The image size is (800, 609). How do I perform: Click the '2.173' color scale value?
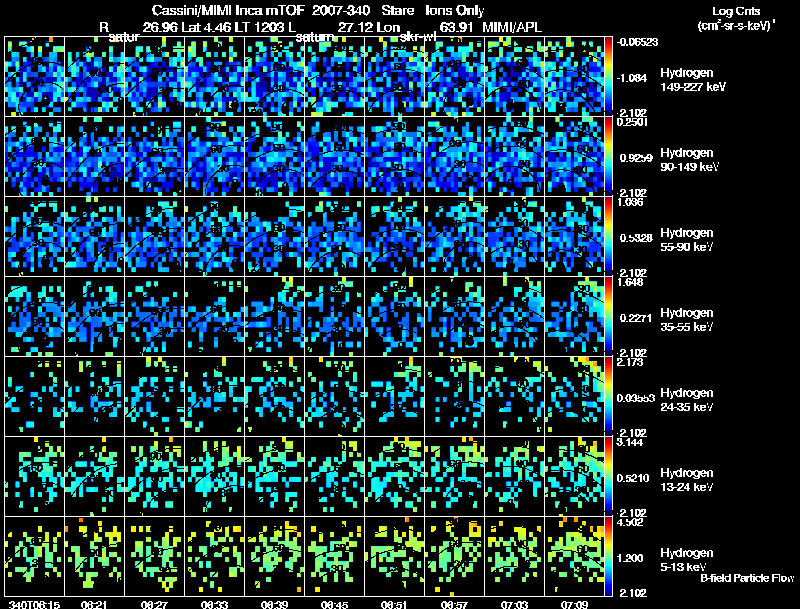(630, 362)
